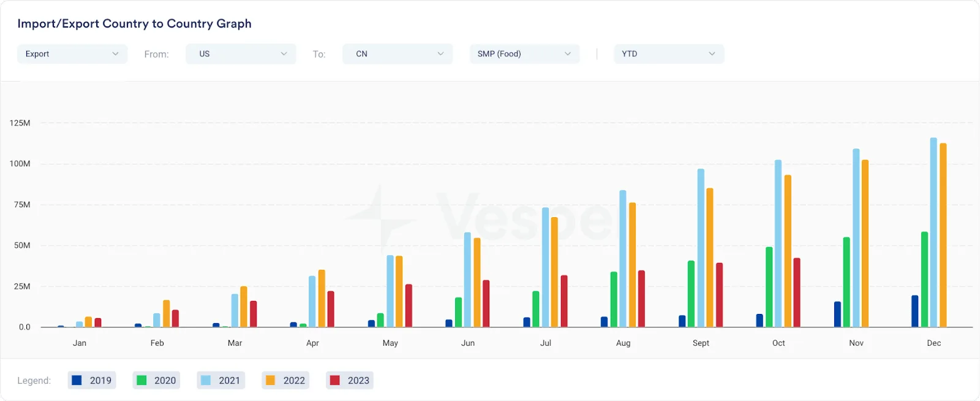Click the green 2020 color swatch
The height and width of the screenshot is (401, 980).
141,380
